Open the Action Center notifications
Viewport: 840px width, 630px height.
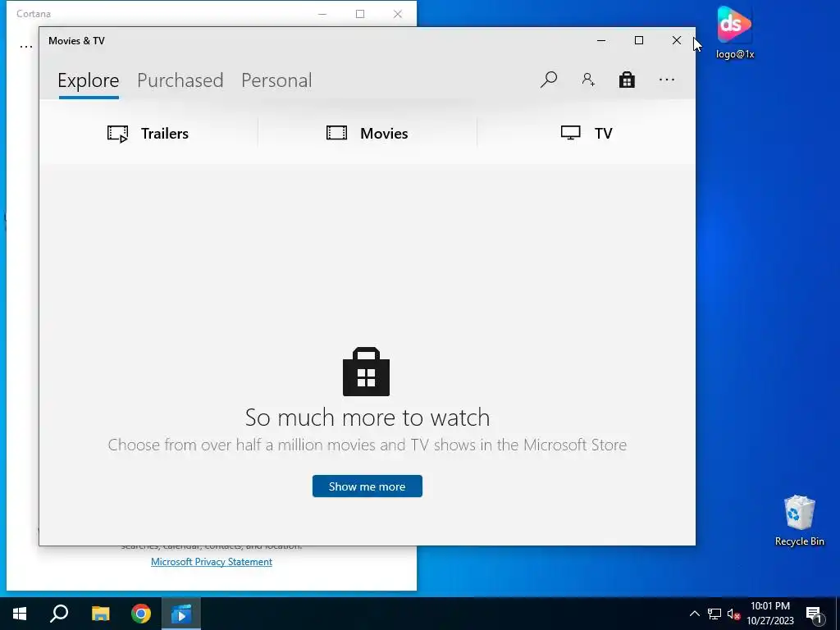click(x=815, y=614)
